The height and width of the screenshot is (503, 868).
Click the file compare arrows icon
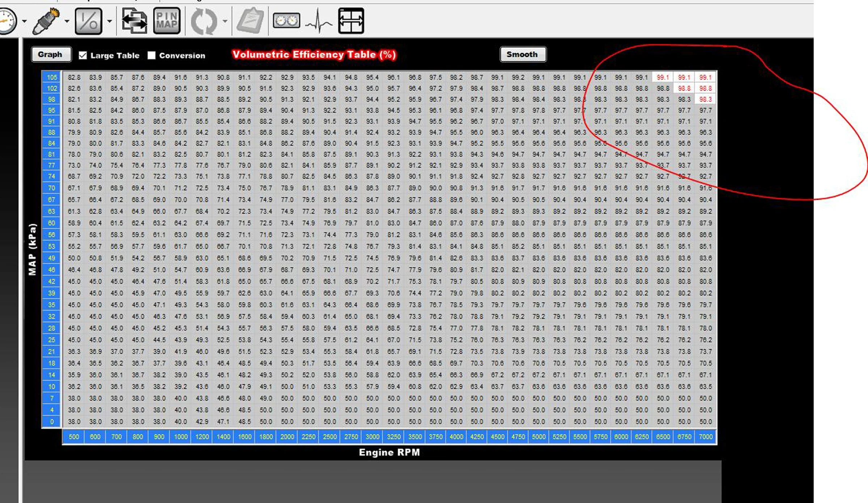134,21
